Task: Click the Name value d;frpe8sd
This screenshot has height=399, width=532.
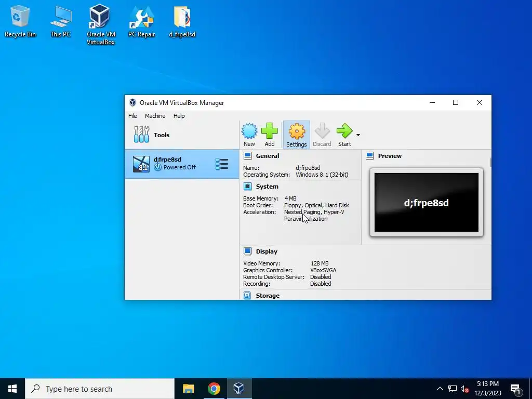Action: coord(308,168)
